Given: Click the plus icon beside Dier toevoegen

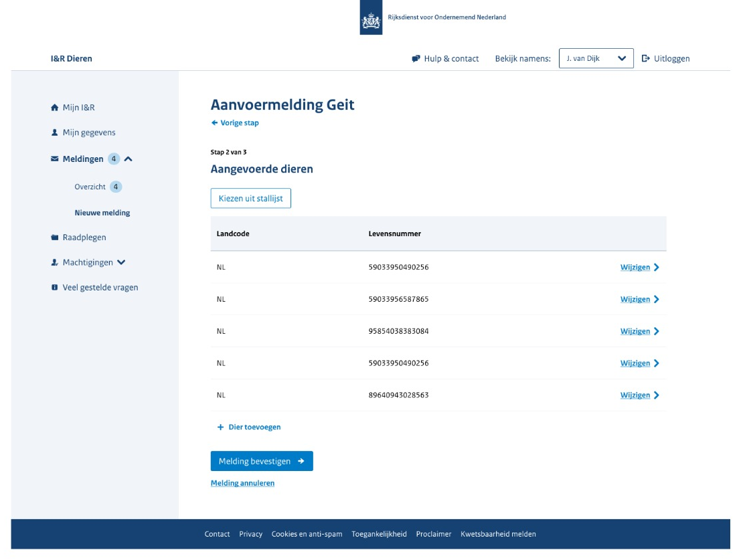Looking at the screenshot, I should pyautogui.click(x=220, y=428).
